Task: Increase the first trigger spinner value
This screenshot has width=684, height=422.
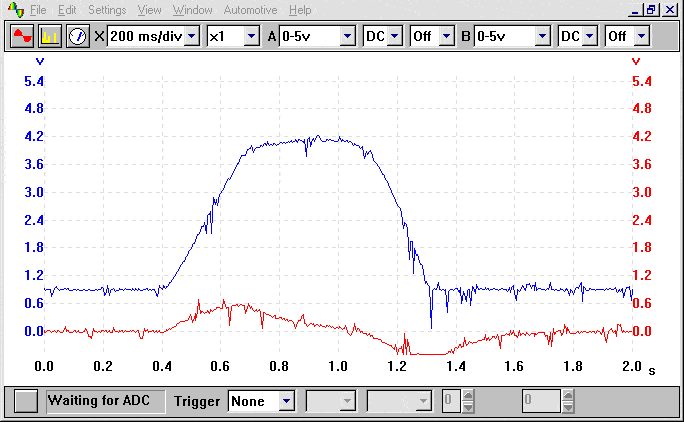Action: click(x=468, y=396)
